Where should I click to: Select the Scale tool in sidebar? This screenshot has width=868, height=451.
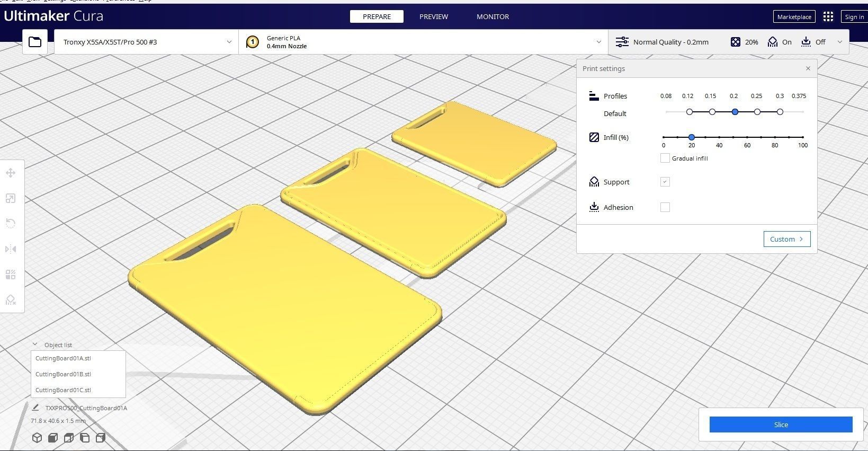point(11,198)
